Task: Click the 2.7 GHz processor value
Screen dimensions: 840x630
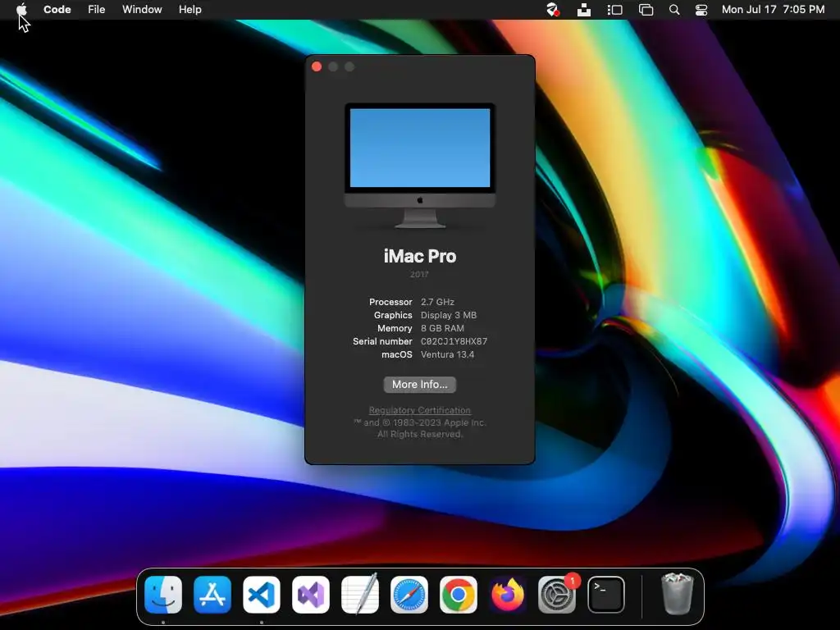Action: pyautogui.click(x=437, y=302)
